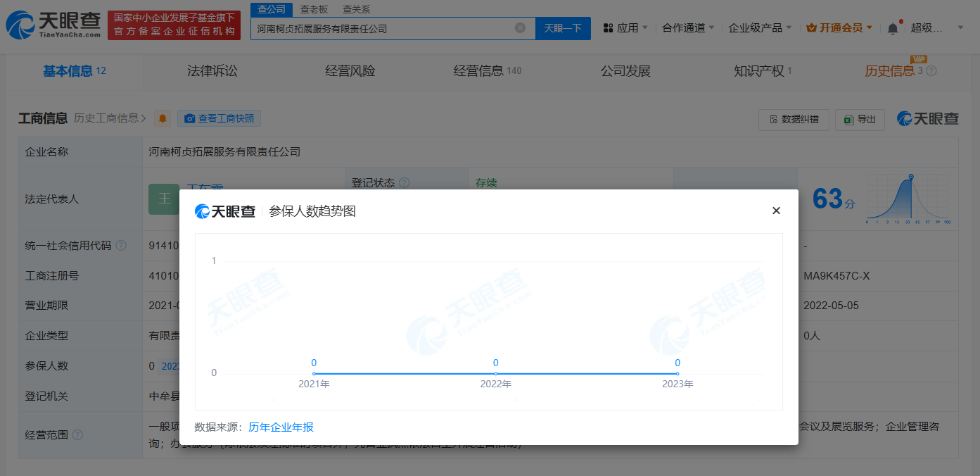Click the 2021年 data point on chart
Screen dimensions: 980x476
click(314, 373)
